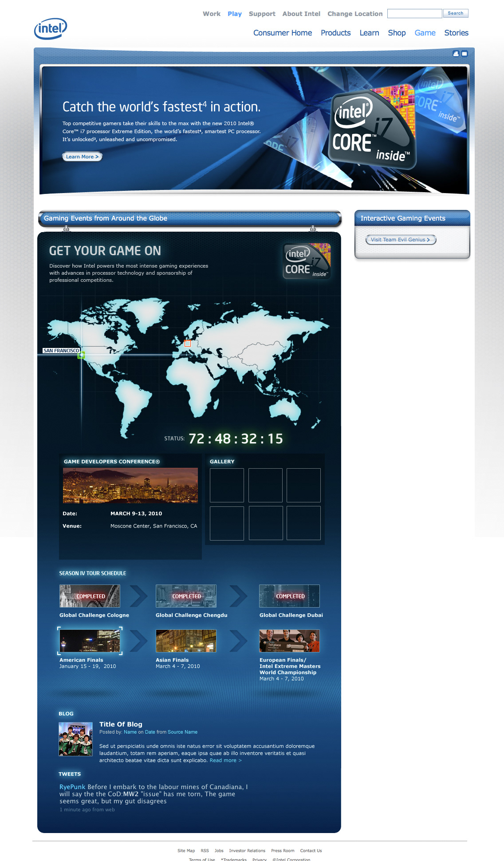Select the San Francisco green map marker
Image resolution: width=504 pixels, height=861 pixels.
[81, 355]
